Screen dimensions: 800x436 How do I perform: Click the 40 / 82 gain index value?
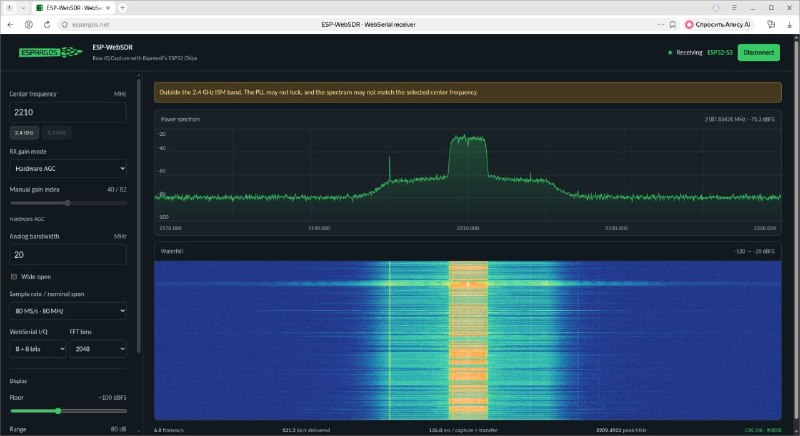117,189
